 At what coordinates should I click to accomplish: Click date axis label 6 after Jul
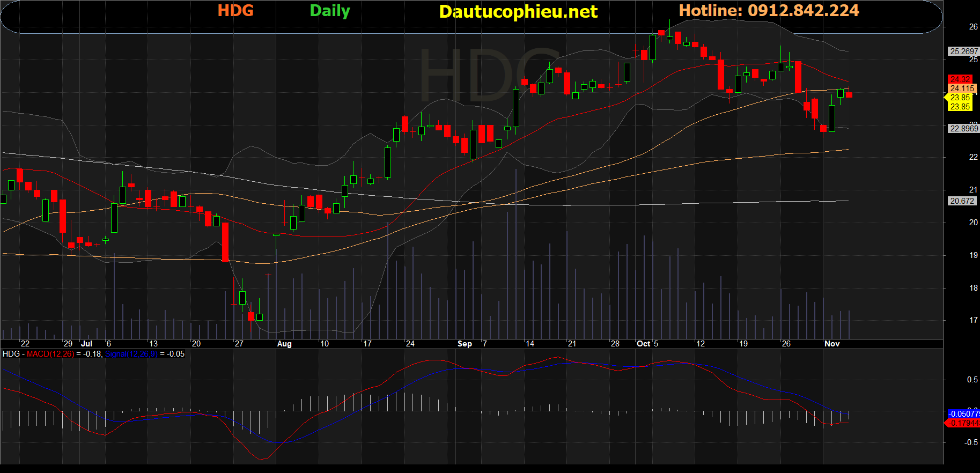pyautogui.click(x=109, y=344)
